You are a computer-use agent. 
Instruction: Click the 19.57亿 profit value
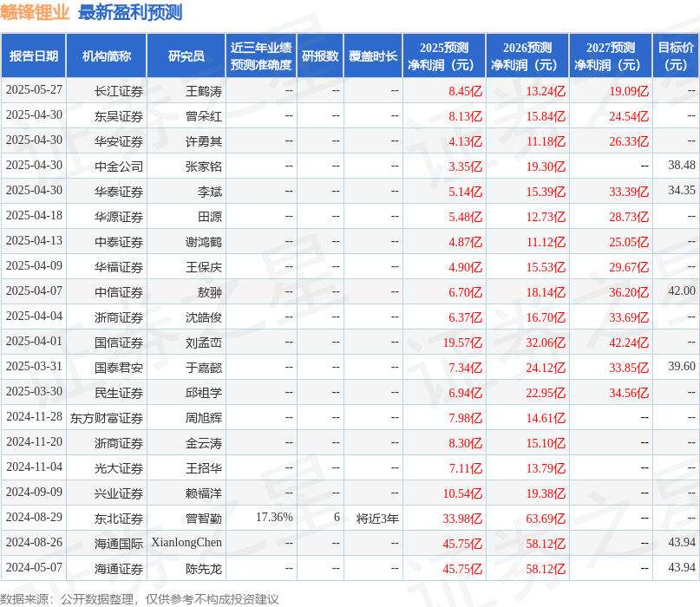[x=462, y=343]
